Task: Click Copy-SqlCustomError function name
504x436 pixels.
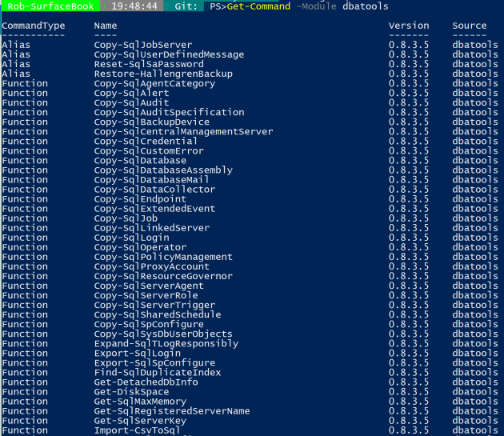Action: pos(149,151)
